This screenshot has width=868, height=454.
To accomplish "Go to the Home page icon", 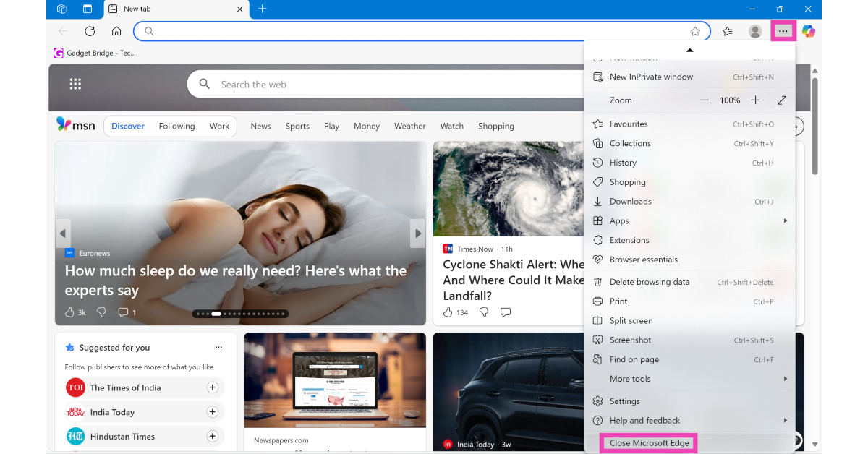I will pos(116,31).
